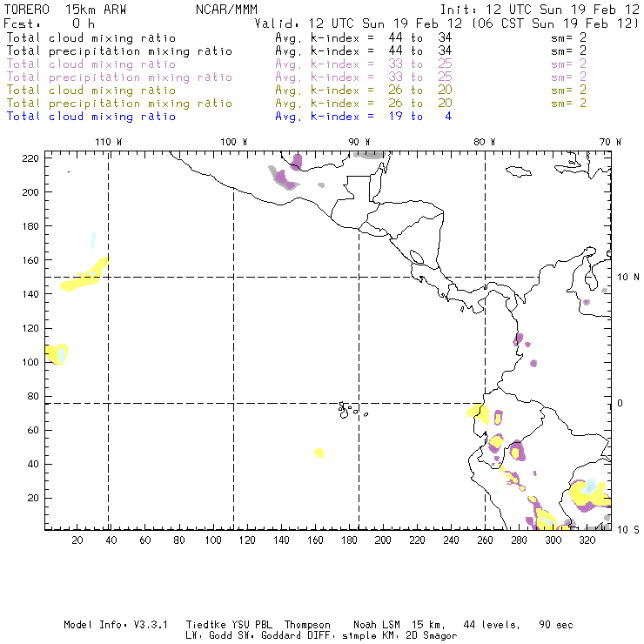Click the blue "Avg. k-index = 19 to 4" text
The image size is (644, 644).
click(x=364, y=117)
